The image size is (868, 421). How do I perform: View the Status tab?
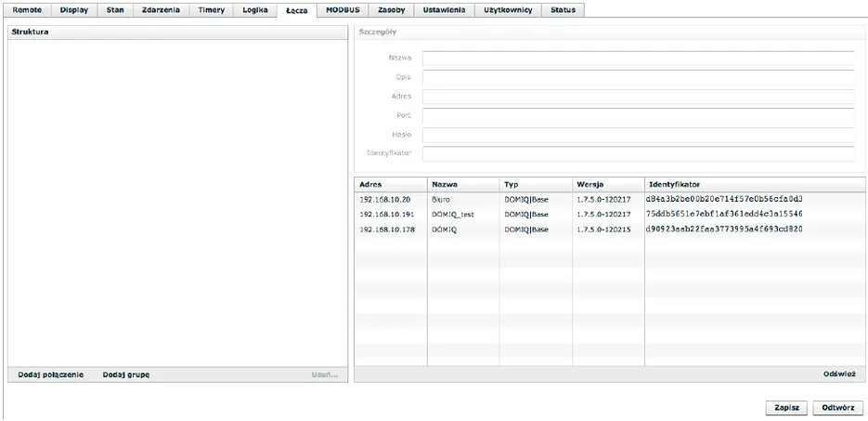563,10
